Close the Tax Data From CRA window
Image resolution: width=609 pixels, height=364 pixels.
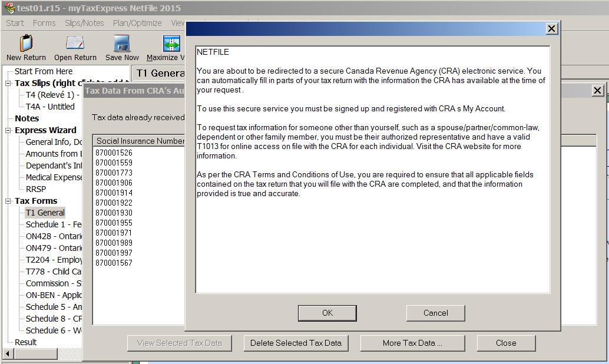[597, 91]
